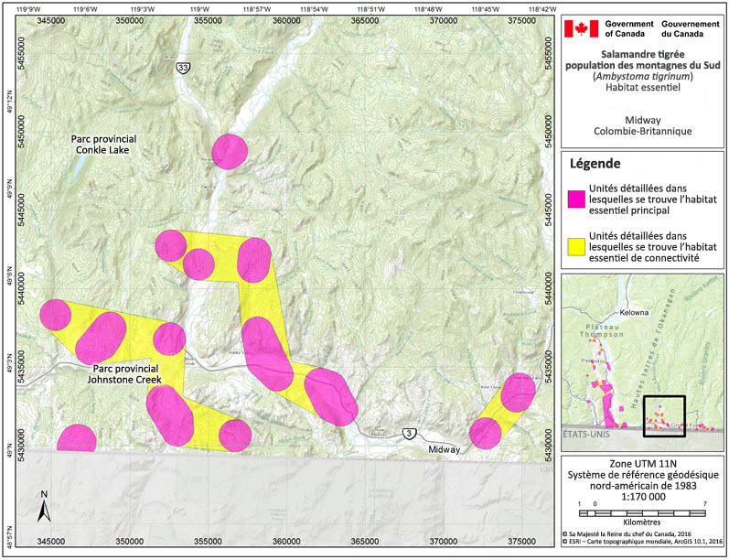729x560 pixels.
Task: Click the Highway 33 route shield
Action: [185, 68]
